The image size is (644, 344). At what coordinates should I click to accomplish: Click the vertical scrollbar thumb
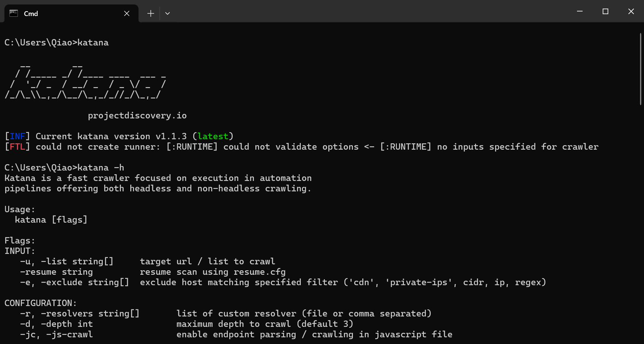point(640,69)
